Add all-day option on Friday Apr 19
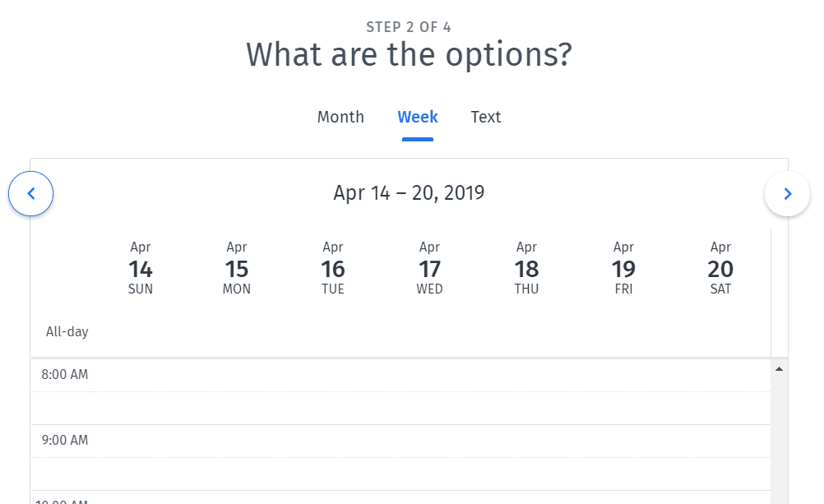The height and width of the screenshot is (504, 824). [x=623, y=331]
